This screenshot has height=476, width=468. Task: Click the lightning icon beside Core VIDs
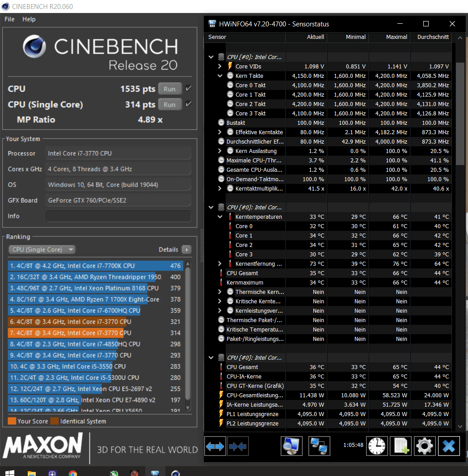tap(230, 66)
